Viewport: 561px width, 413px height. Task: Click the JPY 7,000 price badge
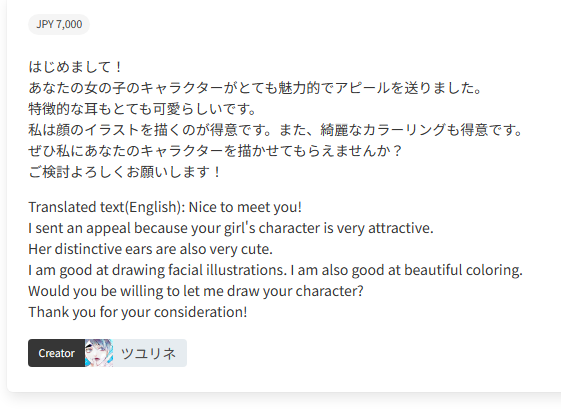point(59,24)
